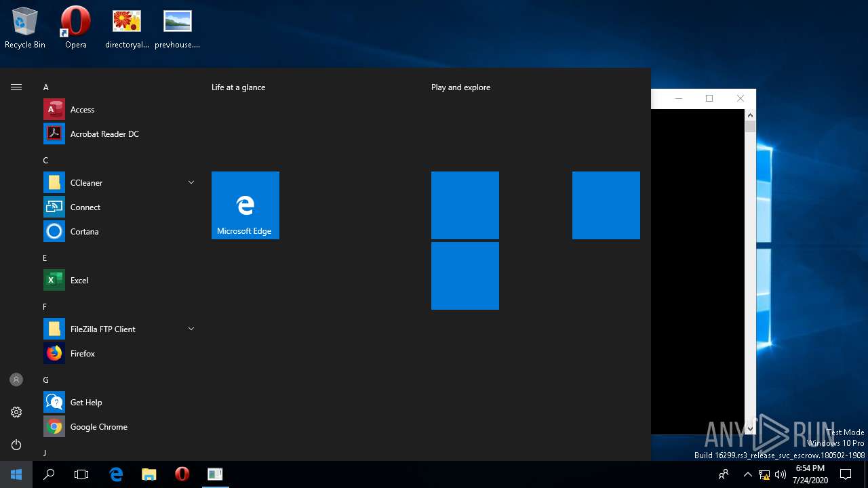Show hidden system tray icons

click(747, 474)
